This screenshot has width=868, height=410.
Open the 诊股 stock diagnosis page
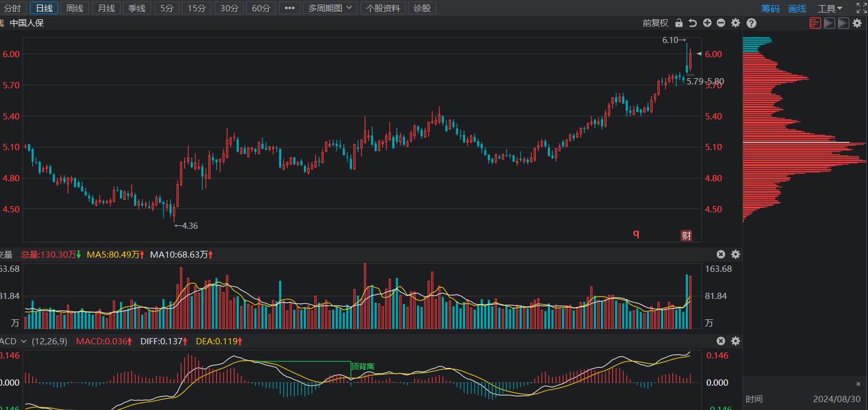(x=422, y=8)
